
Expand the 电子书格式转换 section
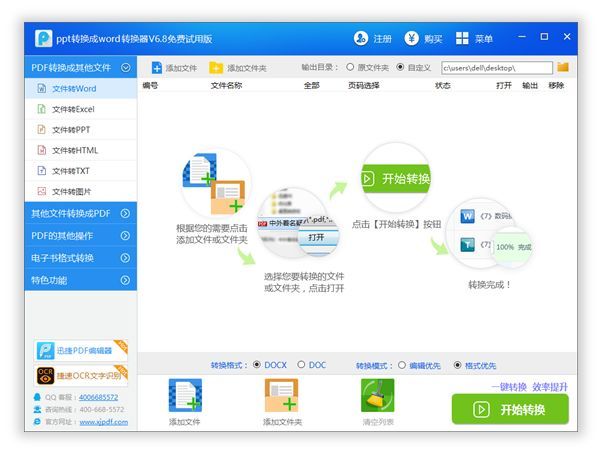click(x=125, y=258)
